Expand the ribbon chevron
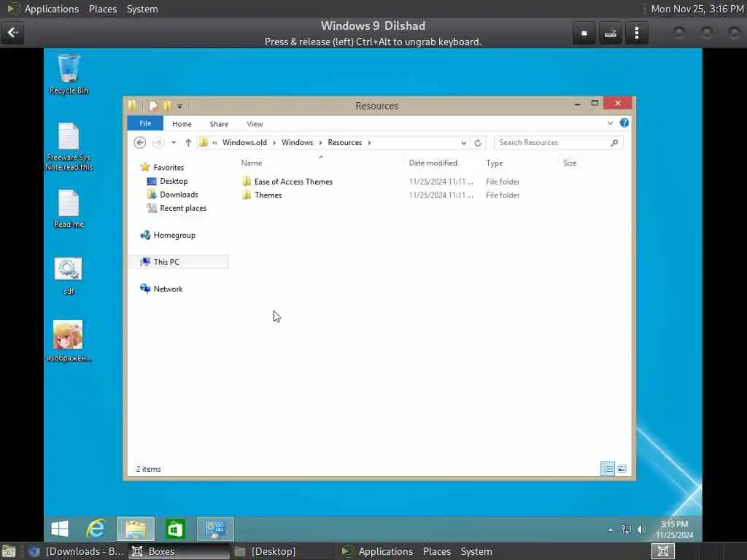 (610, 123)
